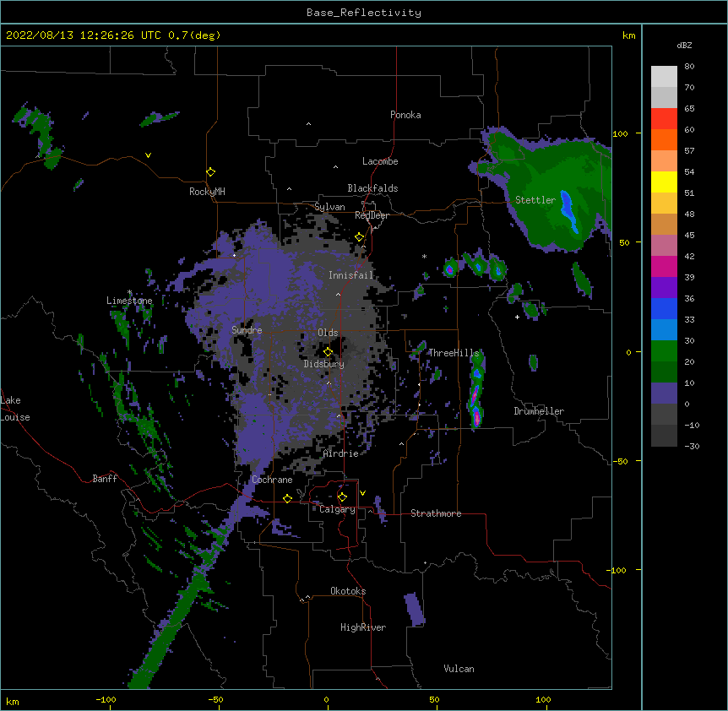Pick the light gray swatch below 80 dBZ
The image size is (728, 711).
click(664, 77)
